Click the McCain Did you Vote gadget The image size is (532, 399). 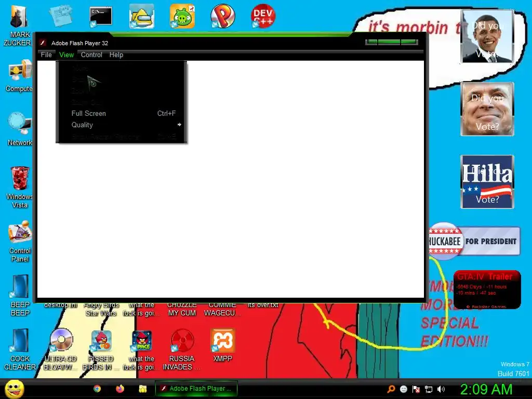[487, 109]
